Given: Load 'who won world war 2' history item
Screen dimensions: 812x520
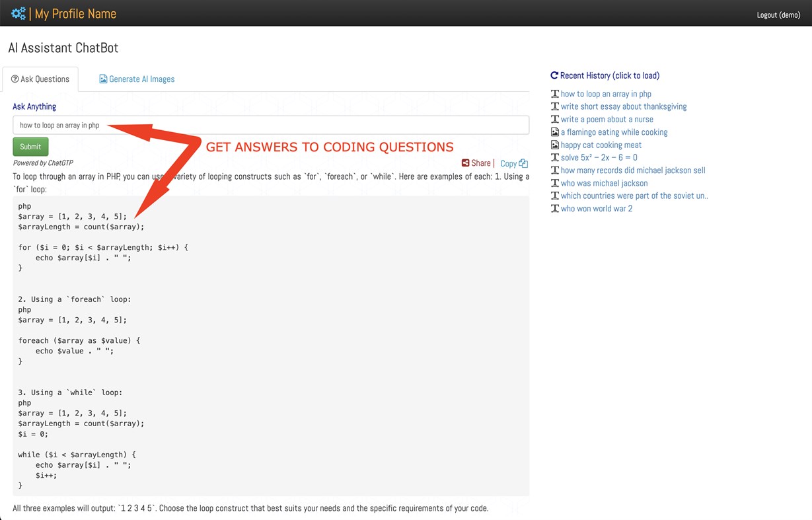Looking at the screenshot, I should click(597, 209).
